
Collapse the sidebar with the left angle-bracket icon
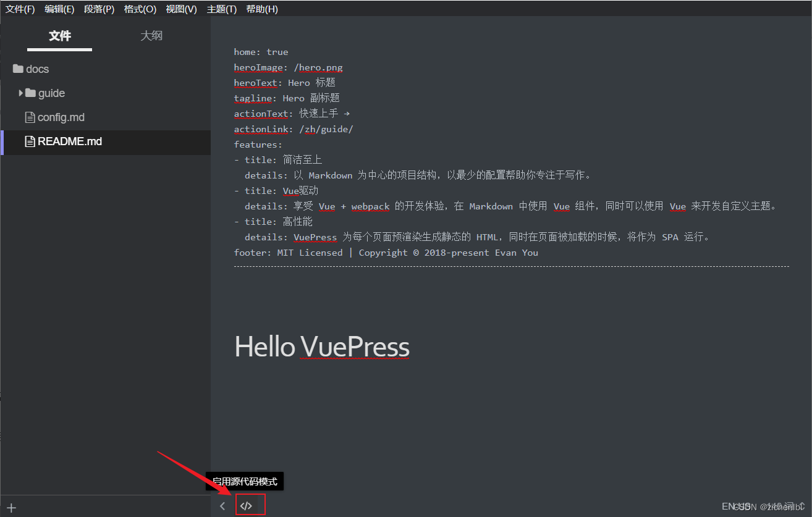click(x=222, y=506)
